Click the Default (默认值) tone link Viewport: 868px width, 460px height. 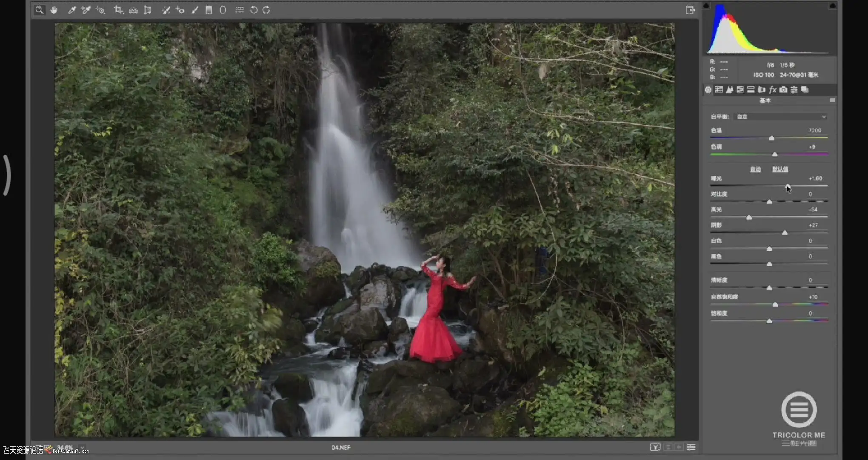(x=780, y=169)
